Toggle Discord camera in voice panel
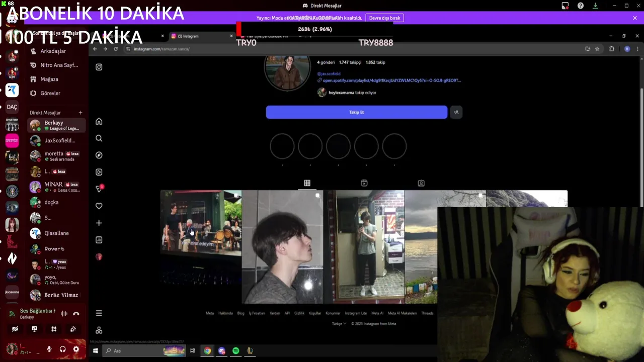Image resolution: width=644 pixels, height=362 pixels. [15, 329]
